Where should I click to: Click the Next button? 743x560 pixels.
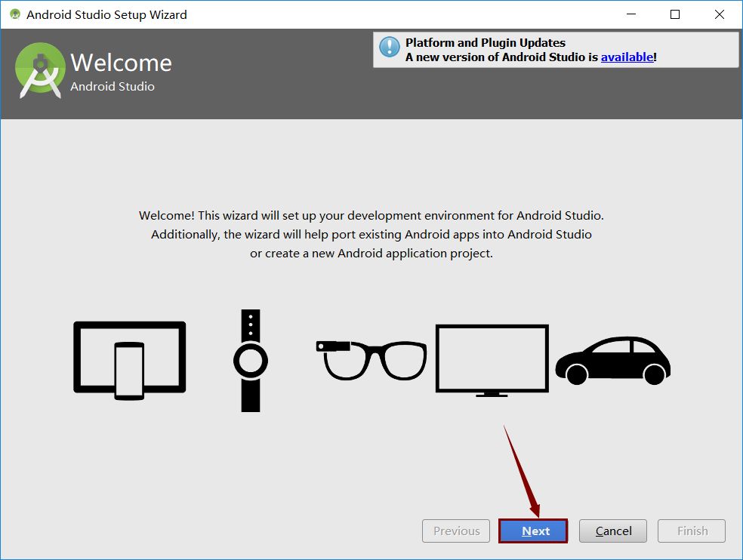[533, 531]
